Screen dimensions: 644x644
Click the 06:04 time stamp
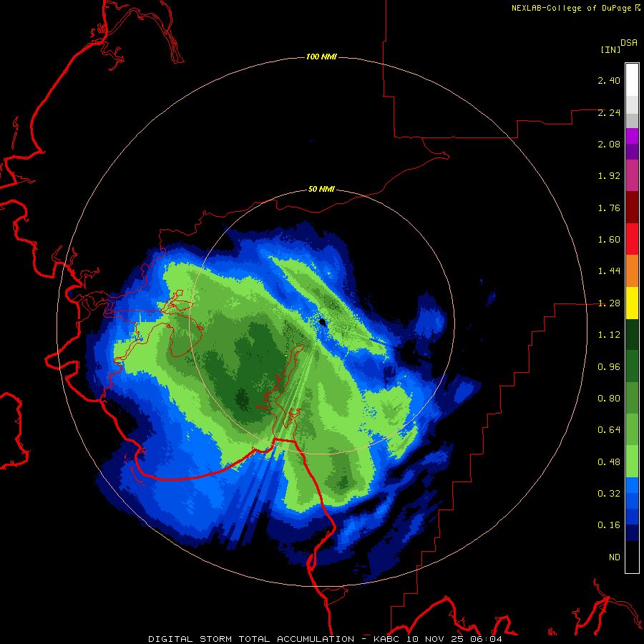486,639
